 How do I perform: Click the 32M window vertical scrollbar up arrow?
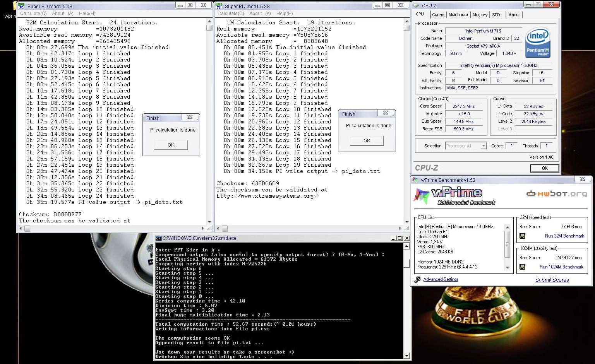point(209,22)
